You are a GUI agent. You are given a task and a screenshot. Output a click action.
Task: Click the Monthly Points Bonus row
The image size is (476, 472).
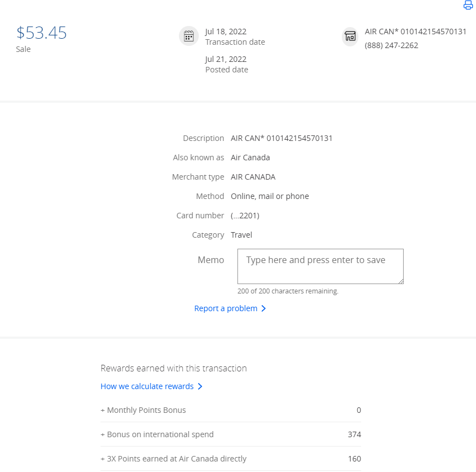[x=231, y=410]
